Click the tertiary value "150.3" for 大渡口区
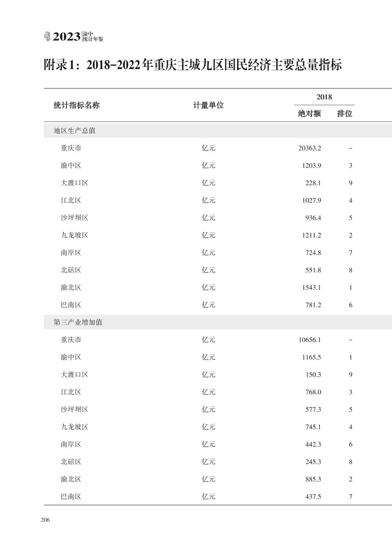The width and height of the screenshot is (392, 555). click(x=313, y=375)
